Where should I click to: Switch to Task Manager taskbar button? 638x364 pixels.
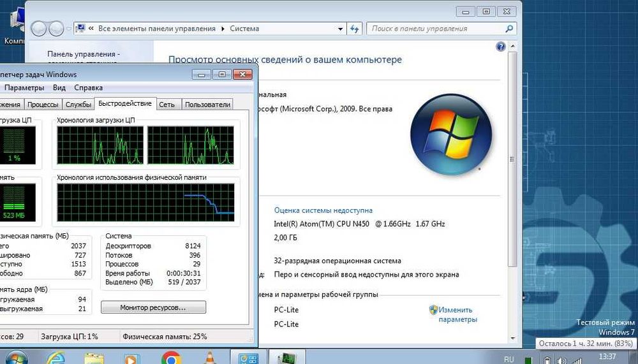click(286, 358)
